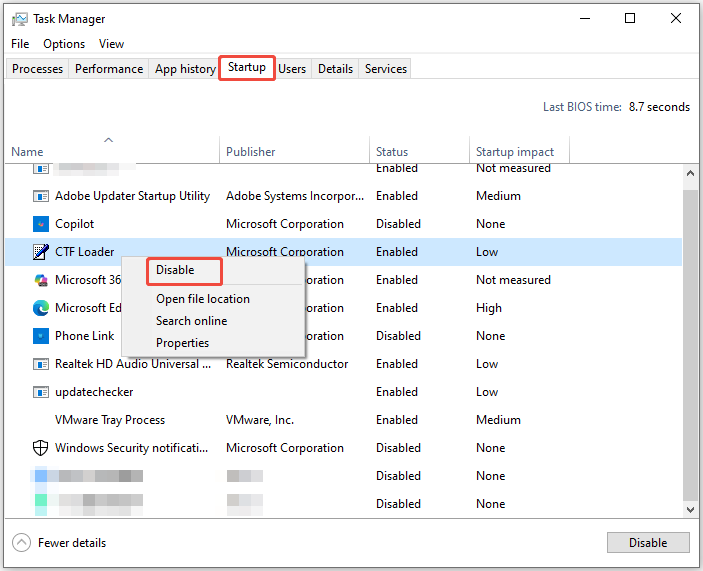Choose Search online in context menu
This screenshot has height=571, width=703.
tap(191, 321)
